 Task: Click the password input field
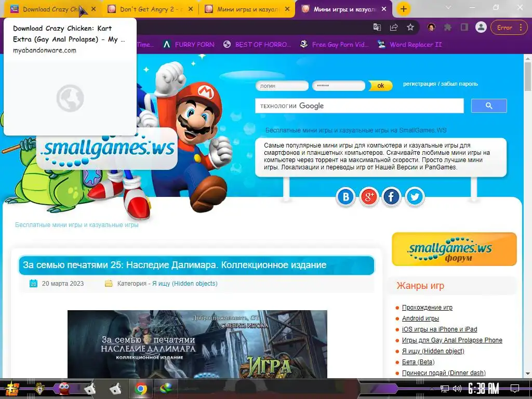pyautogui.click(x=339, y=86)
